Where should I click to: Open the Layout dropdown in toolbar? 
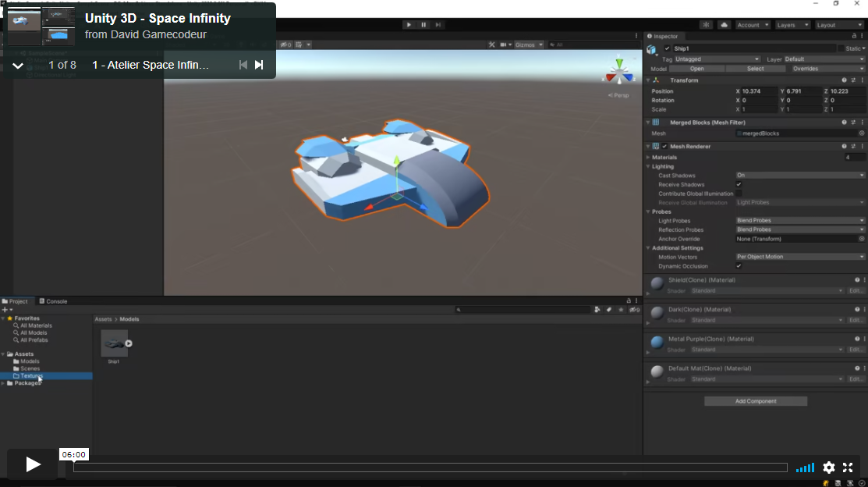(x=838, y=25)
